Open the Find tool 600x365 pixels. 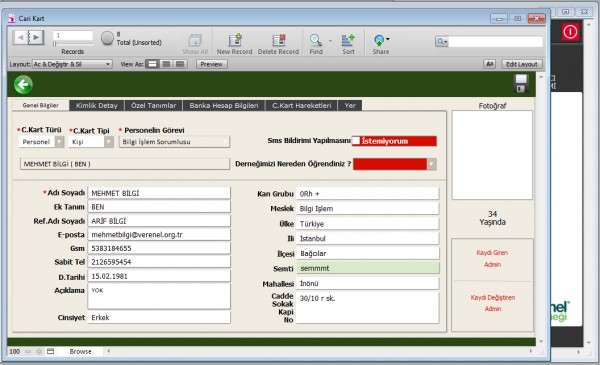click(316, 40)
